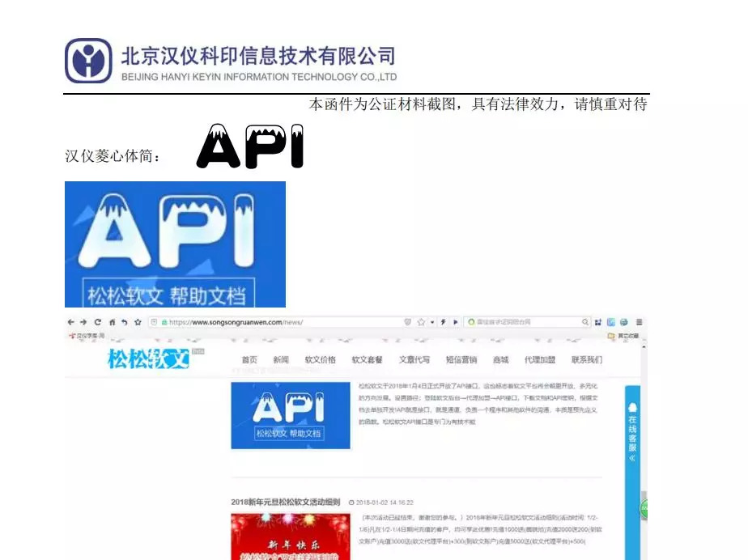
Task: Click the text 汉仪菱心体简：
Action: pyautogui.click(x=113, y=156)
